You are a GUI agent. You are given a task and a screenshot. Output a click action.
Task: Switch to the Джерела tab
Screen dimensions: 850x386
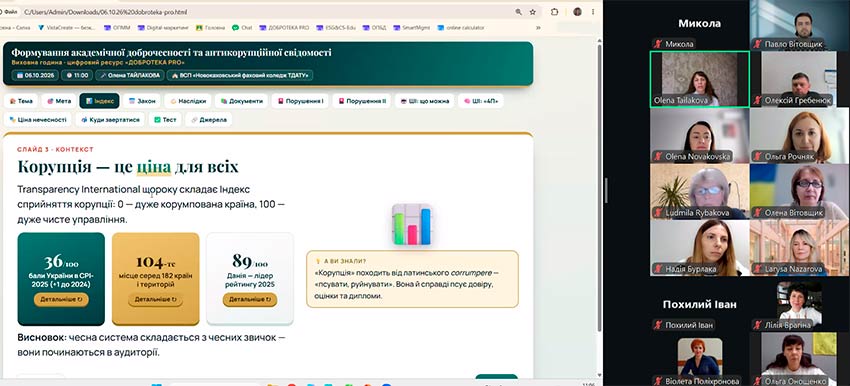[x=209, y=119]
